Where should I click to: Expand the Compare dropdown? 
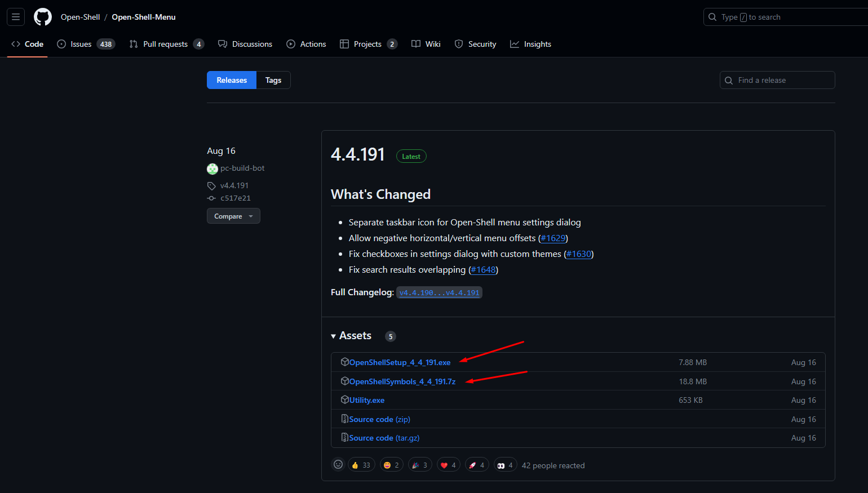click(233, 216)
